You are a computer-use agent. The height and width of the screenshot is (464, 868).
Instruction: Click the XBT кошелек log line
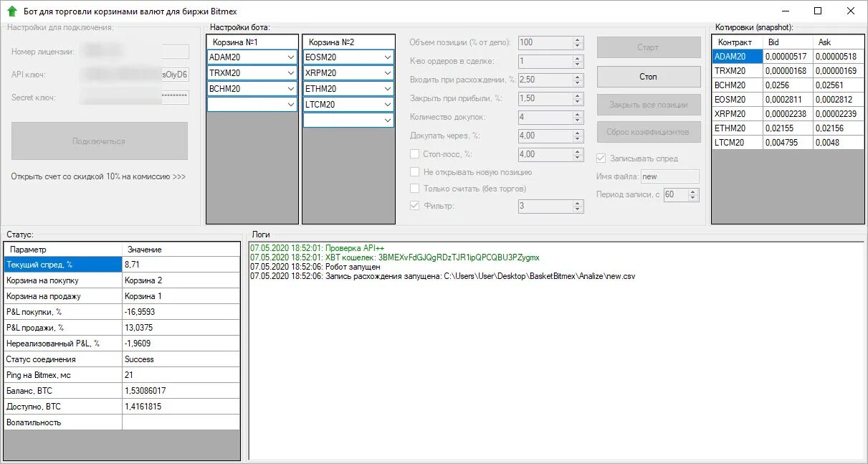pos(395,257)
